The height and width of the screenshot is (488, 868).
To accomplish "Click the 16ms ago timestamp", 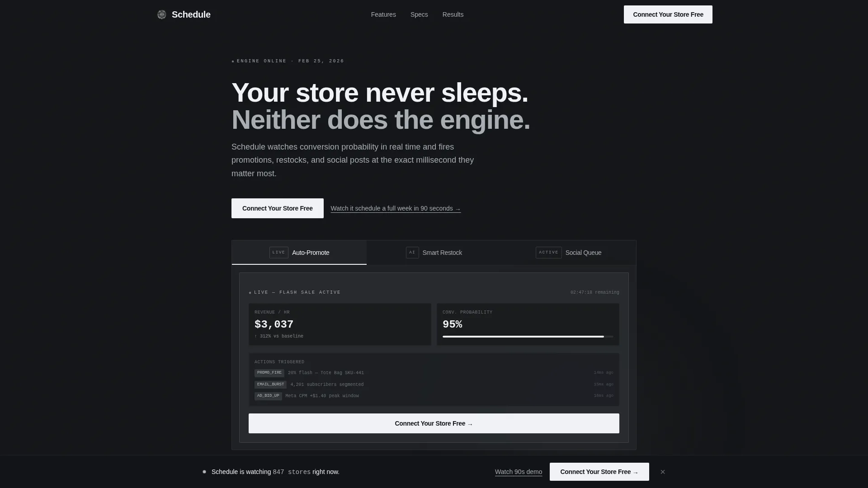I will tap(604, 396).
